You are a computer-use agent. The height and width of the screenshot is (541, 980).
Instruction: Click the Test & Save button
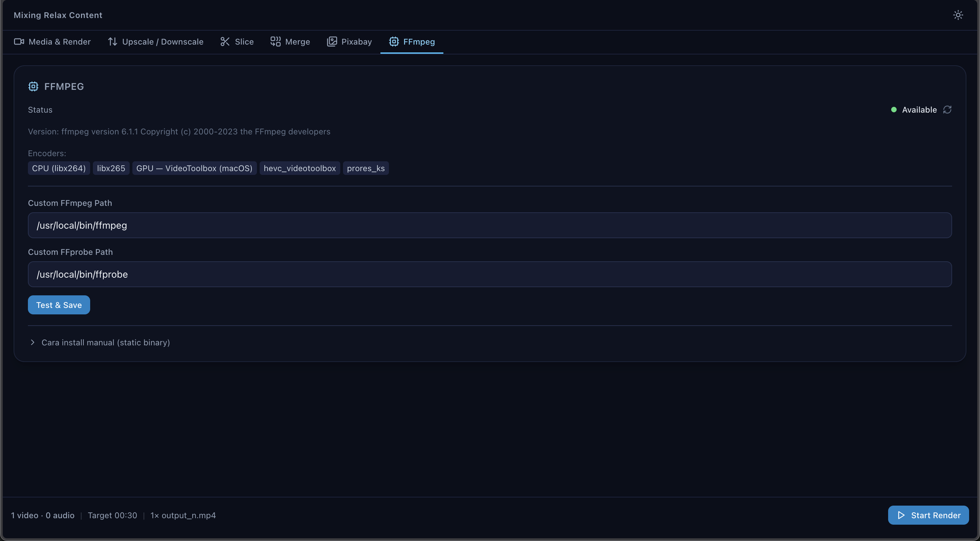pos(59,305)
